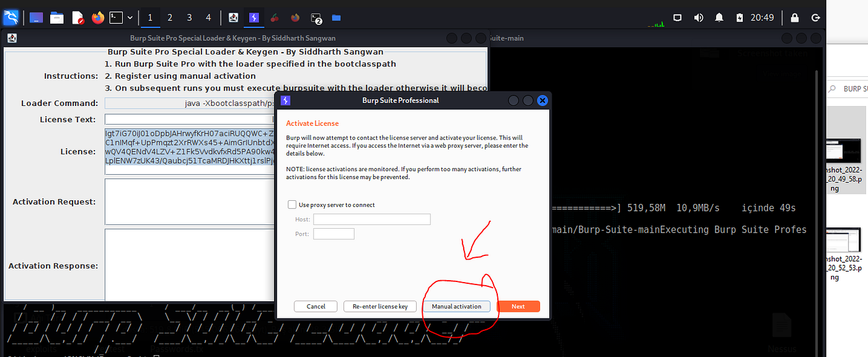868x357 pixels.
Task: Enable 'Use proxy server to connect' checkbox
Action: coord(292,205)
